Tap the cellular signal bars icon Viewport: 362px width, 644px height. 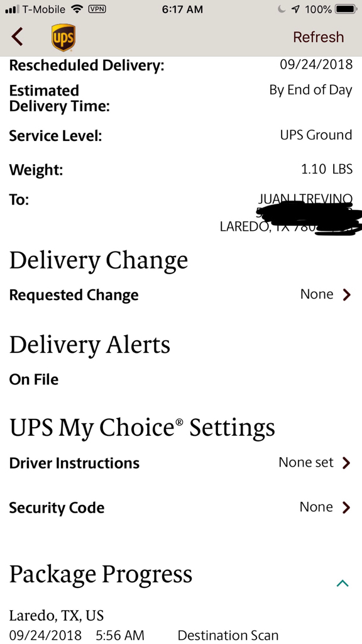click(12, 9)
